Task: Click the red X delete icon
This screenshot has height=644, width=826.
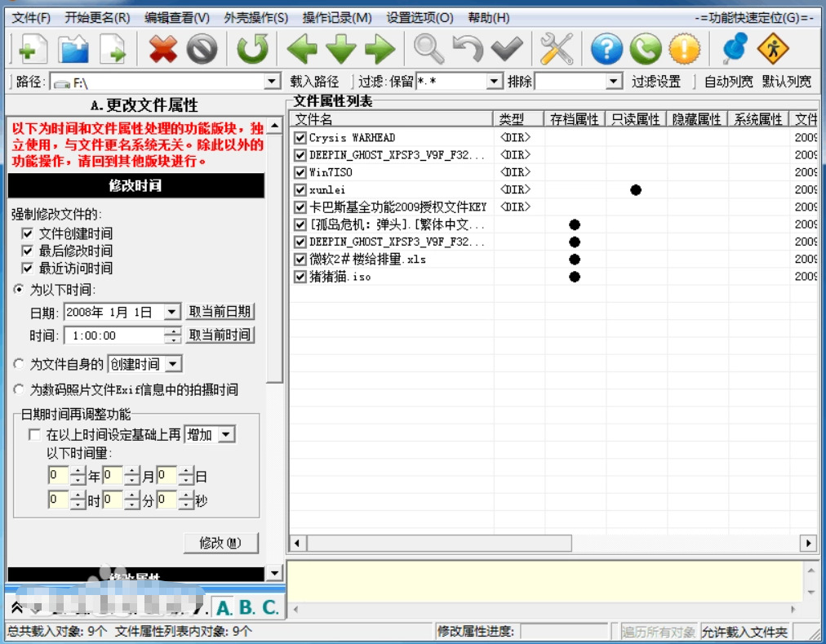Action: [162, 49]
